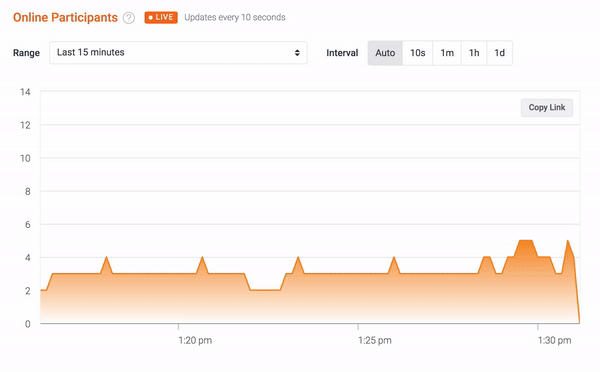The width and height of the screenshot is (600, 372).
Task: Click the Range dropdown arrow stepper
Action: [x=297, y=52]
